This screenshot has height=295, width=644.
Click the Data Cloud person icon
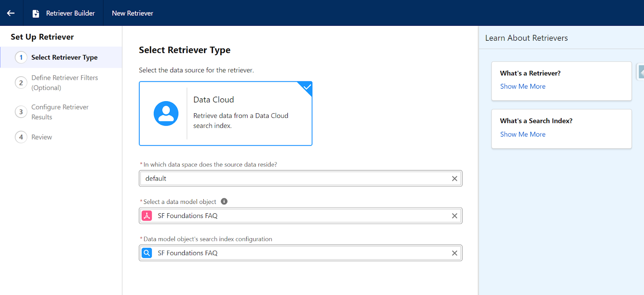[x=166, y=114]
